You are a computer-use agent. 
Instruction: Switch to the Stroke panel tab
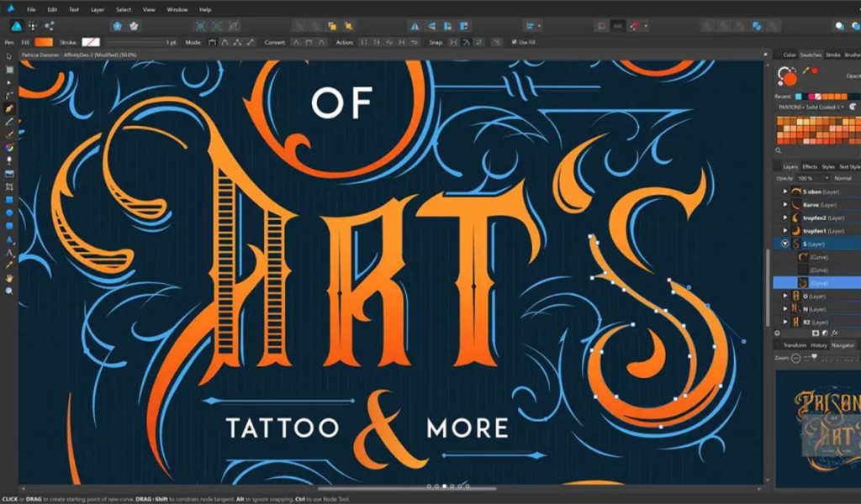pos(833,55)
